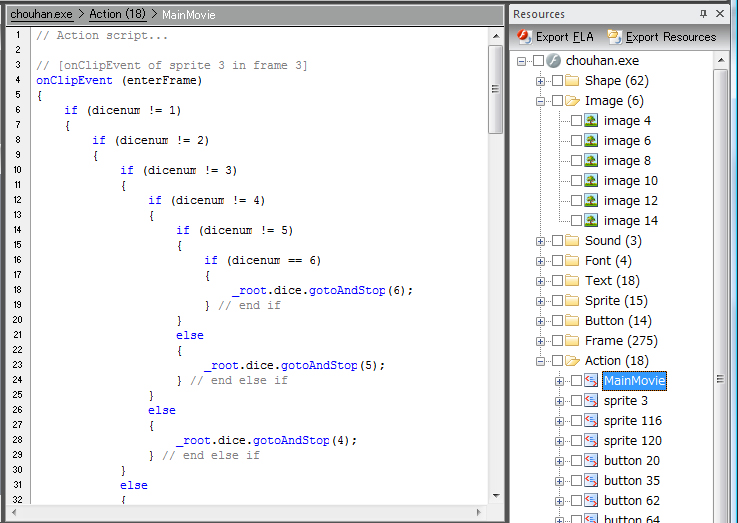Click horizontal scrollbar right arrow in editor
The image size is (738, 523).
click(x=479, y=512)
